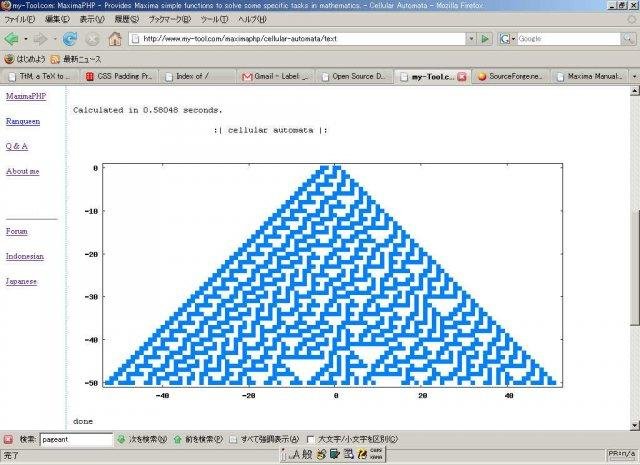This screenshot has height=465, width=640.
Task: Toggle the highlight all (すべて強調表示) checkbox
Action: pos(234,439)
